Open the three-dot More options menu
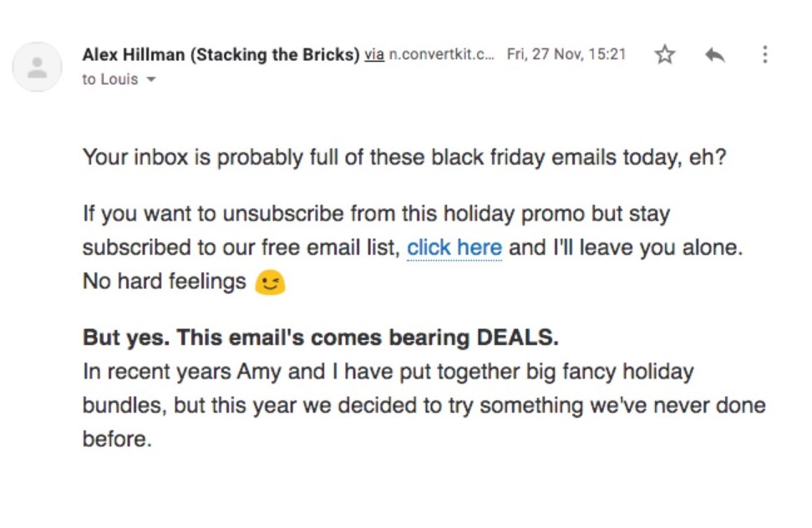 click(764, 55)
